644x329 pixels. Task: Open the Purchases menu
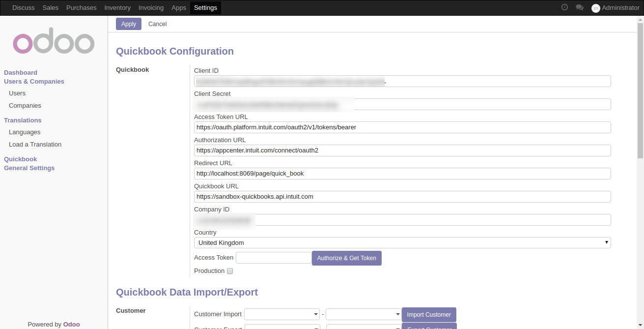(x=82, y=7)
